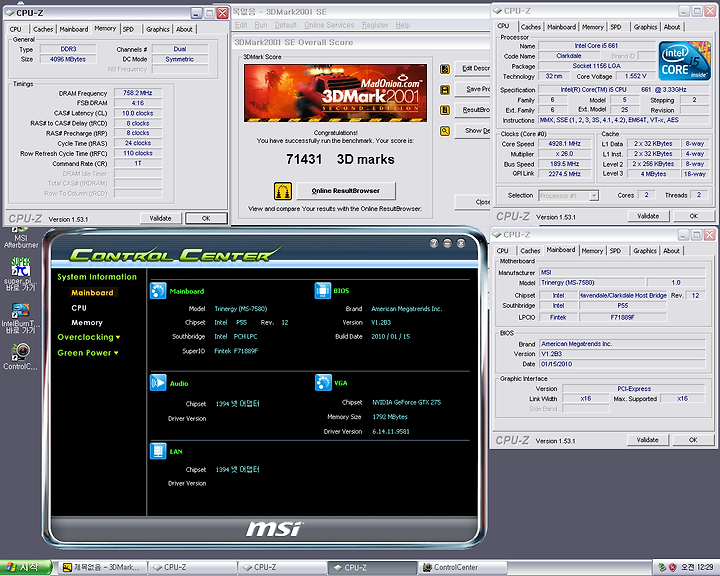Viewport: 720px width, 576px height.
Task: Click the DRAM Frequency value field
Action: tap(138, 93)
